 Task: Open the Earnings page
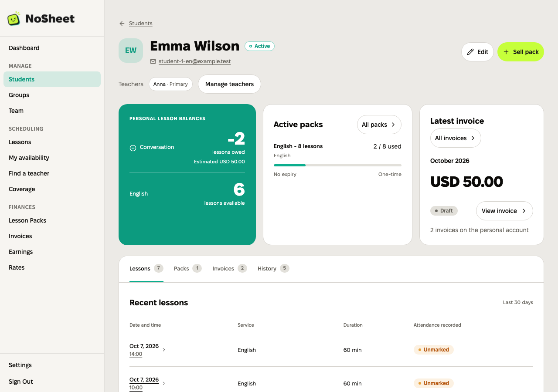click(52, 252)
